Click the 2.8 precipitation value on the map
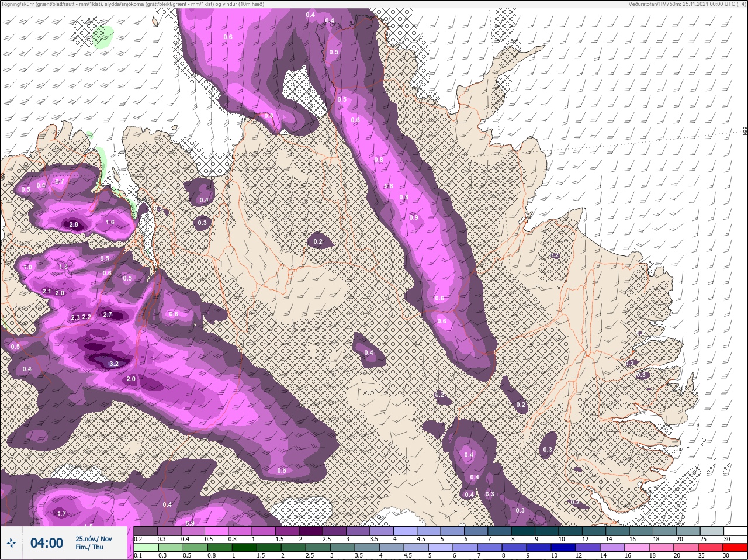 coord(74,224)
